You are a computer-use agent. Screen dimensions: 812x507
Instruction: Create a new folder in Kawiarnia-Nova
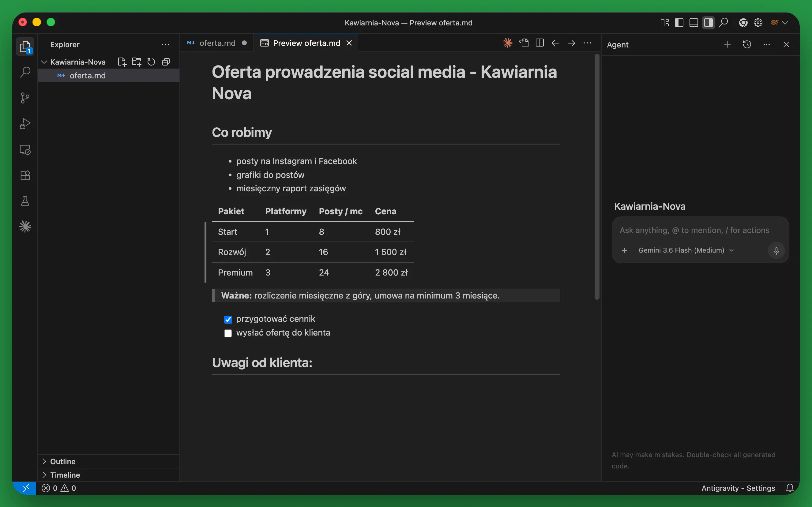pos(137,62)
